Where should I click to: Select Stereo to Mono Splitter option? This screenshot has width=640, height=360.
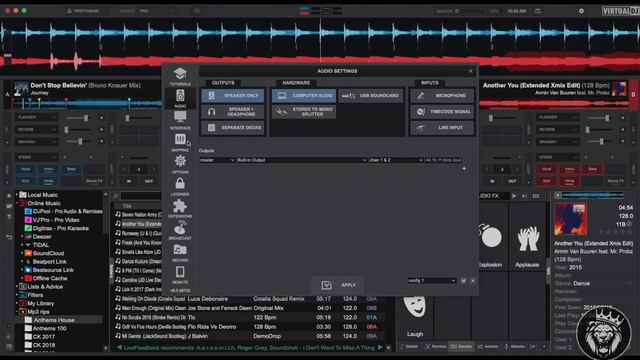304,111
